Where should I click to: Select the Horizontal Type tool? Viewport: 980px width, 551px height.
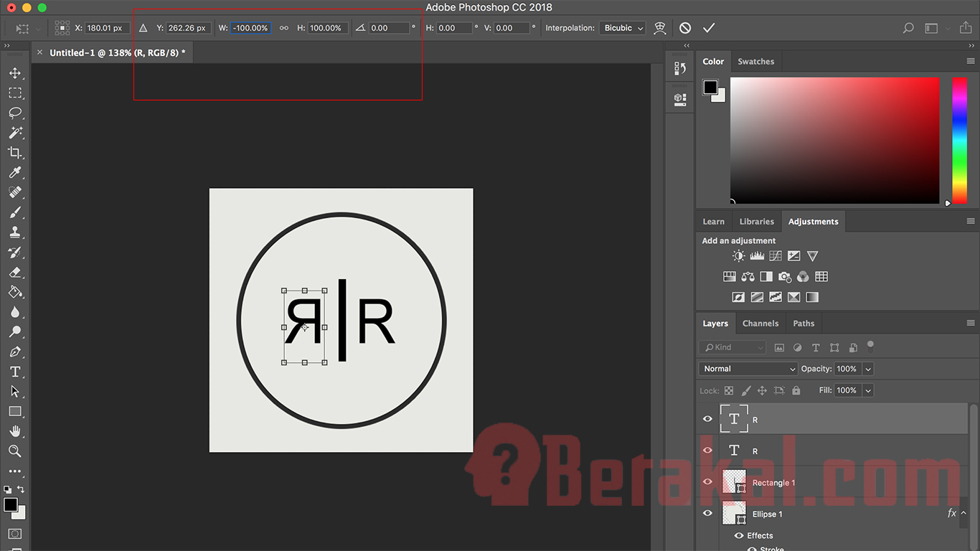pos(16,372)
